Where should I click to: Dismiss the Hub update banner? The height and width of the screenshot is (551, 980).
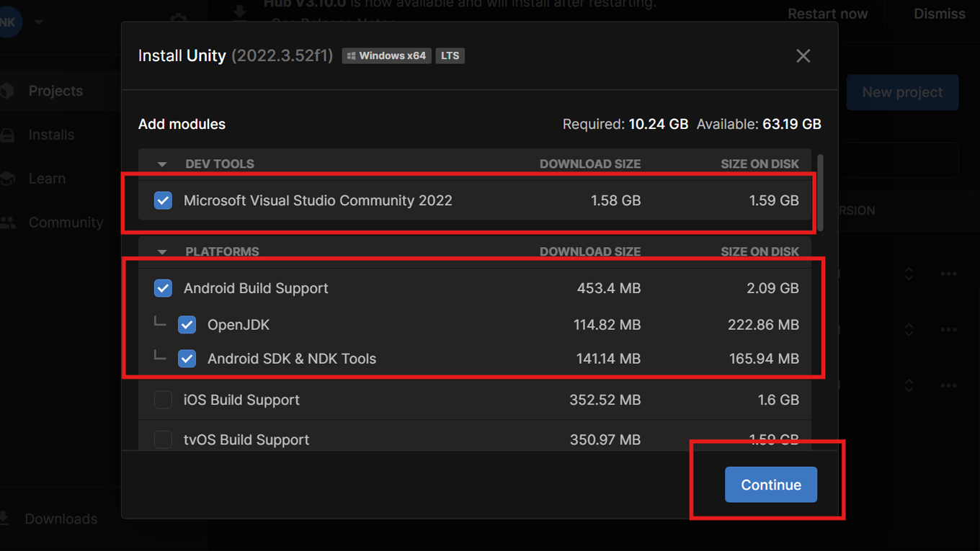[939, 14]
